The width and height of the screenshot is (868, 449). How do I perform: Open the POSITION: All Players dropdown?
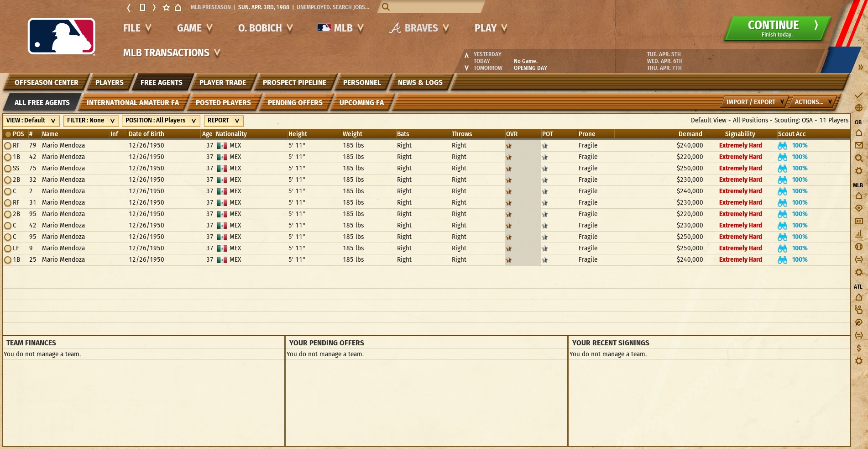[x=161, y=121]
